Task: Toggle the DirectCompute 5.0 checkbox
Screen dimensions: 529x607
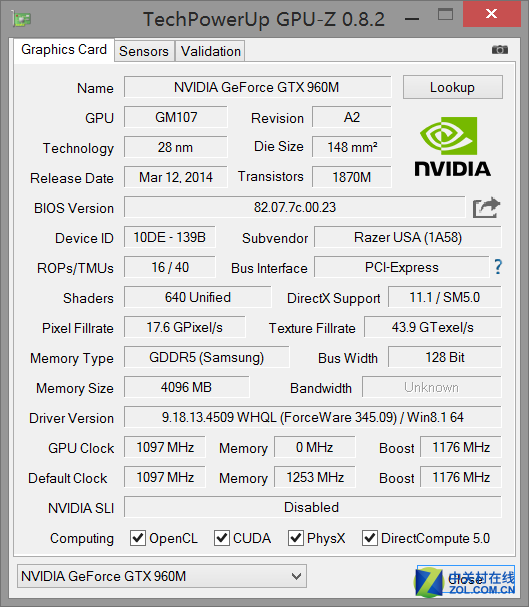Action: pos(370,538)
